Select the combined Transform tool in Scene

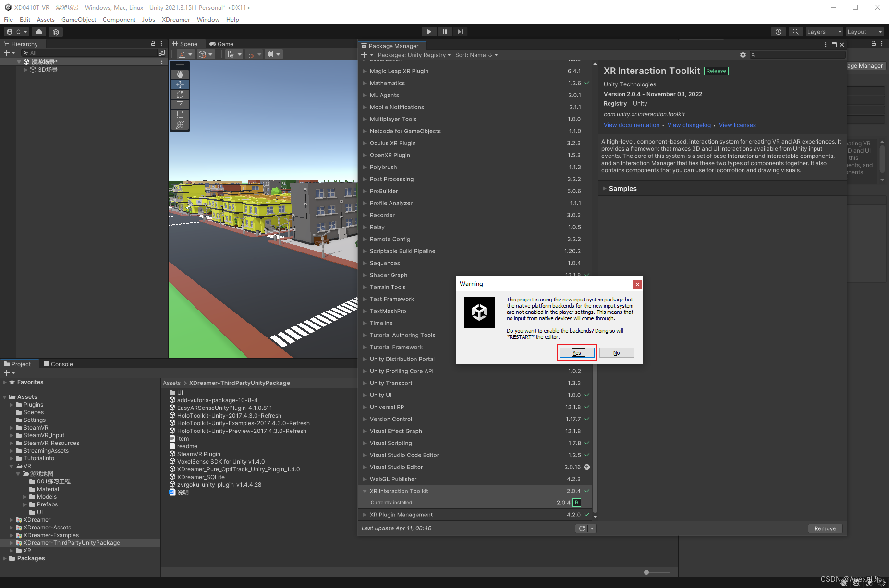pyautogui.click(x=180, y=125)
